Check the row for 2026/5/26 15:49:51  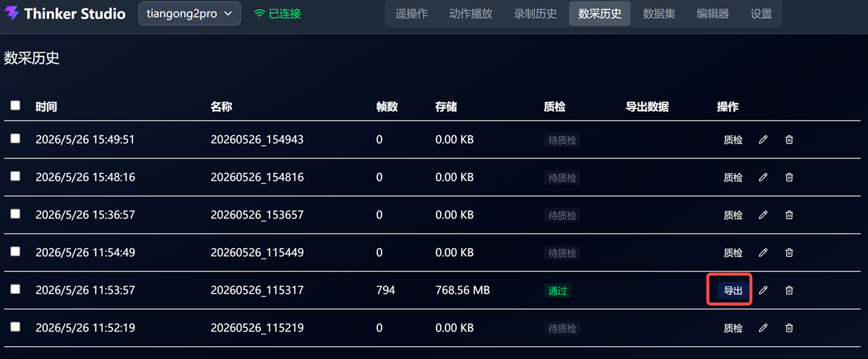click(15, 138)
